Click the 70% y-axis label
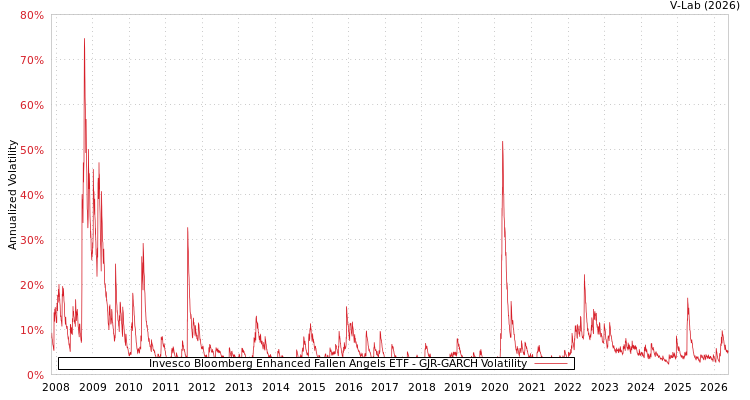Screen dimensions: 750x400 32,60
